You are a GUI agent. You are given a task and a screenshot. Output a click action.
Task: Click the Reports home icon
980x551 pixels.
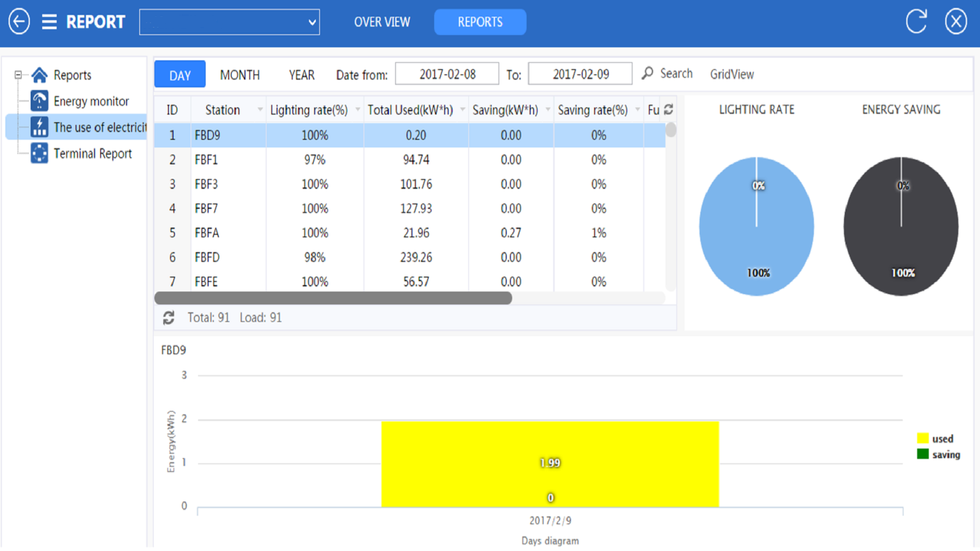click(x=39, y=74)
